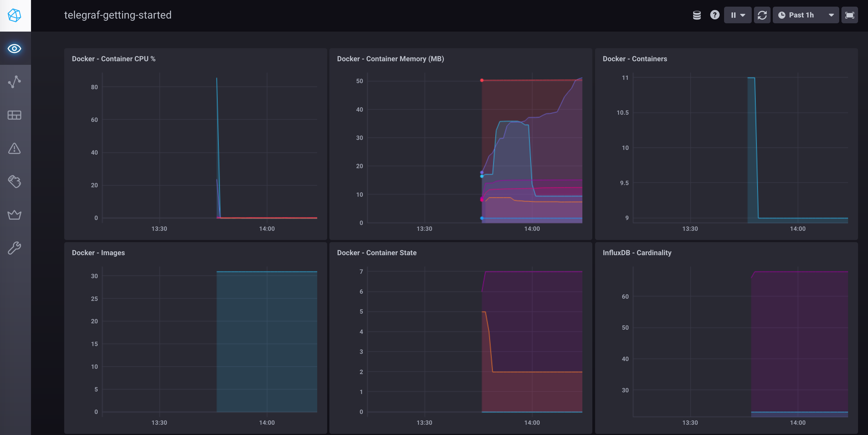Click the manual refresh button

[x=762, y=15]
